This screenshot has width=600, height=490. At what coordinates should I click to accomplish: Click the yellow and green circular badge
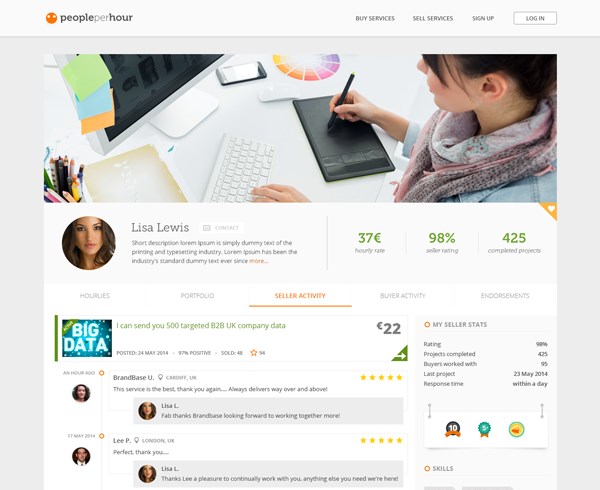pyautogui.click(x=516, y=429)
